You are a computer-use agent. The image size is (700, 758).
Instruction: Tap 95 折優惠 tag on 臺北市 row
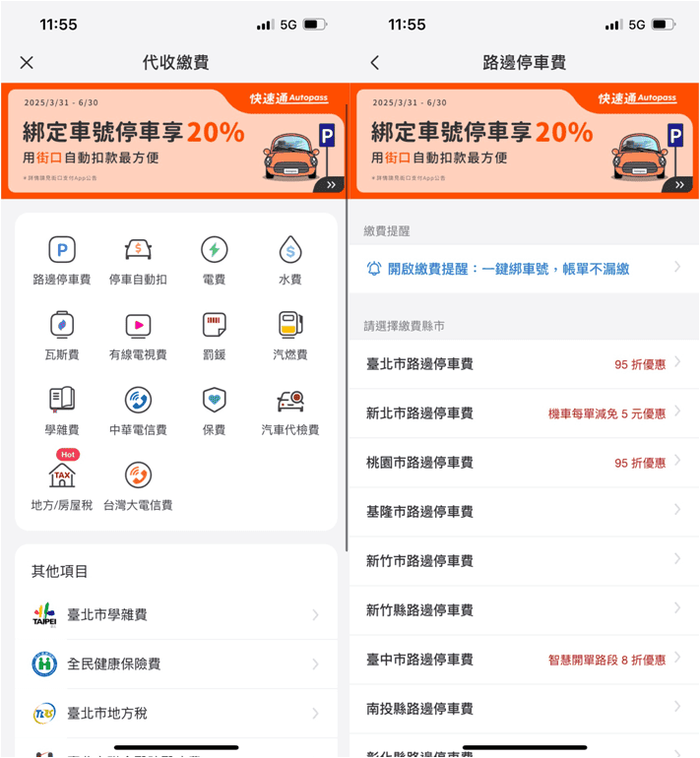click(x=640, y=364)
